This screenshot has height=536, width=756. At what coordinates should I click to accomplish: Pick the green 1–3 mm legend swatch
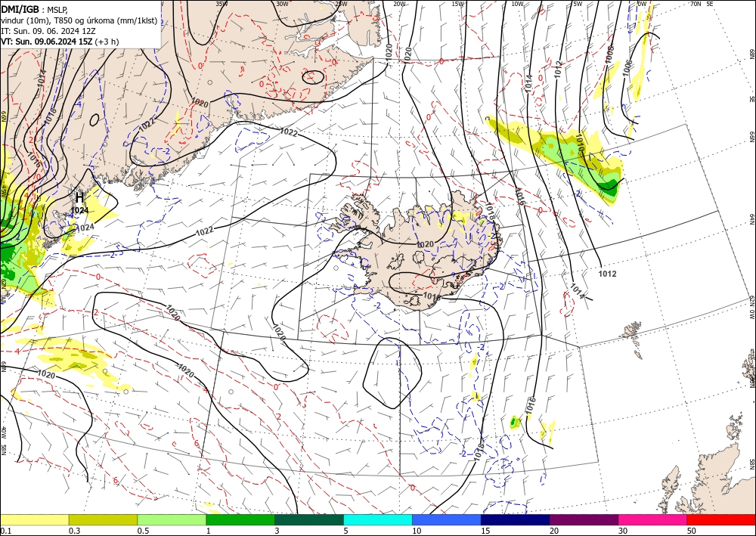tap(240, 519)
